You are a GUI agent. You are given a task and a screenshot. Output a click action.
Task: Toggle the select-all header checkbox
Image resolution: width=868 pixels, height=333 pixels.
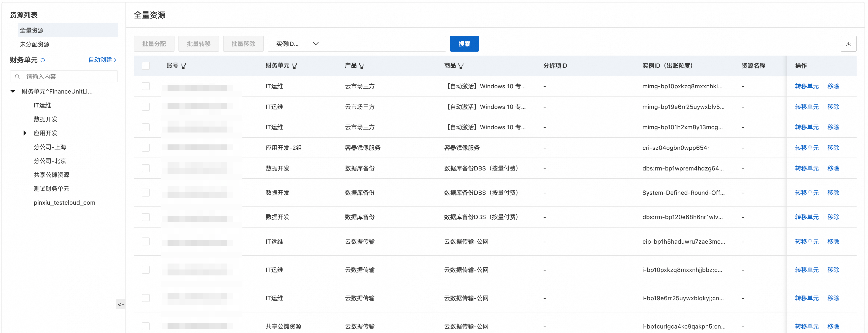tap(145, 66)
